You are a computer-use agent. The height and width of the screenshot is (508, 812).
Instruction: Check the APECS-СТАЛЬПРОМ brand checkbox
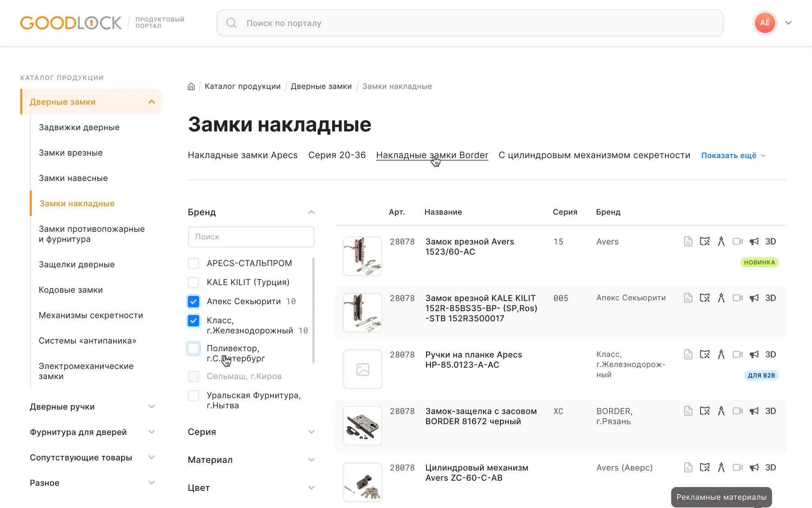[194, 263]
